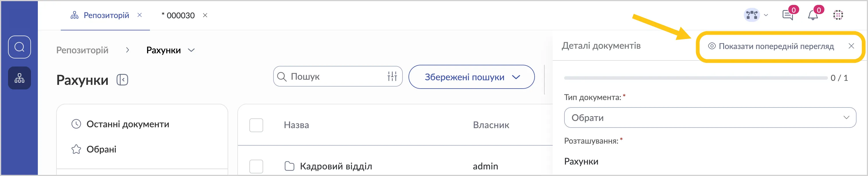Click the user avatar icon
The width and height of the screenshot is (868, 176).
click(752, 15)
